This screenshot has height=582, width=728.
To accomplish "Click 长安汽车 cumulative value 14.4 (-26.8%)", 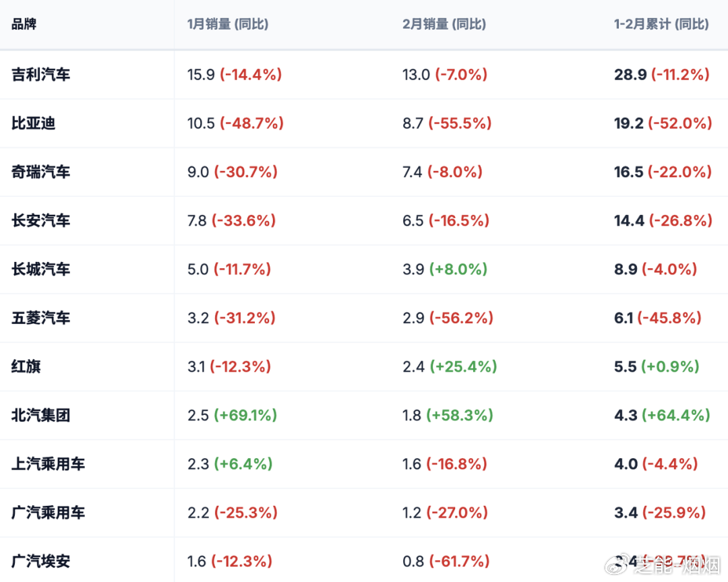I will click(x=663, y=220).
